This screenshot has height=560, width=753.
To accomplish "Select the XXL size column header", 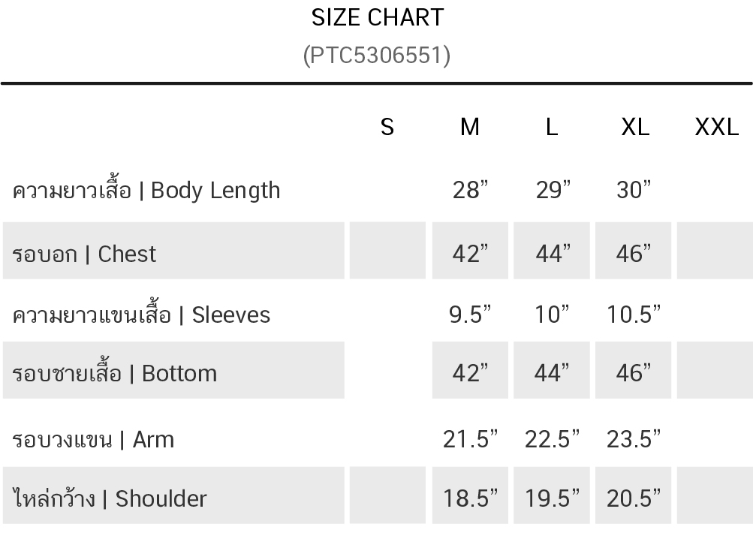I will [717, 128].
